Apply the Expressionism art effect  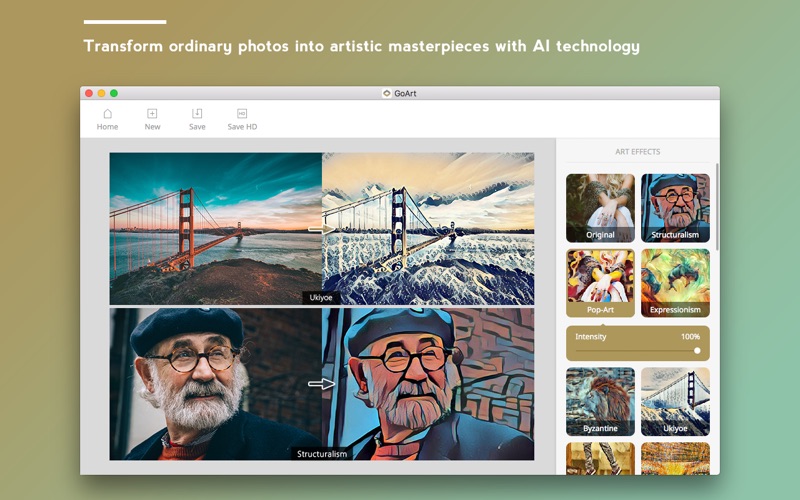pos(675,283)
